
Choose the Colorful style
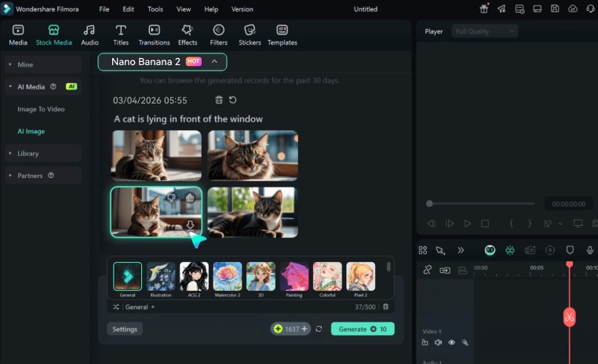tap(327, 279)
